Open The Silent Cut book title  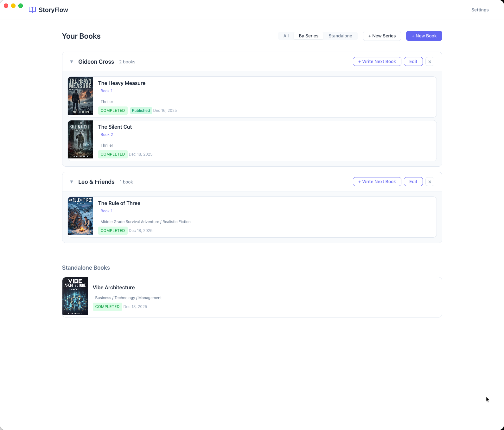click(115, 127)
